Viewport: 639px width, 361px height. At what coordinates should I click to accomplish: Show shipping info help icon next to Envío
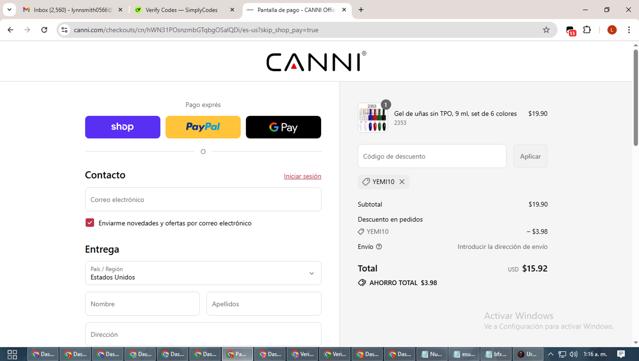379,247
